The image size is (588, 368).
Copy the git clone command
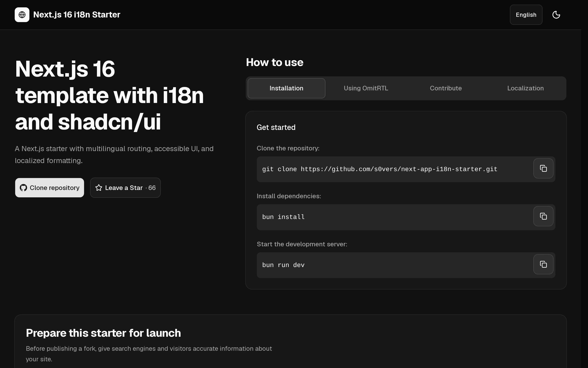click(x=543, y=168)
